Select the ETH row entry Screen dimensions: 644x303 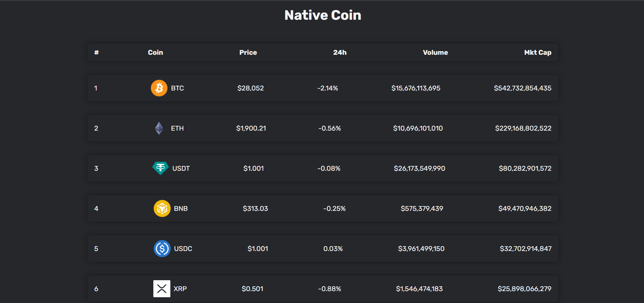322,128
